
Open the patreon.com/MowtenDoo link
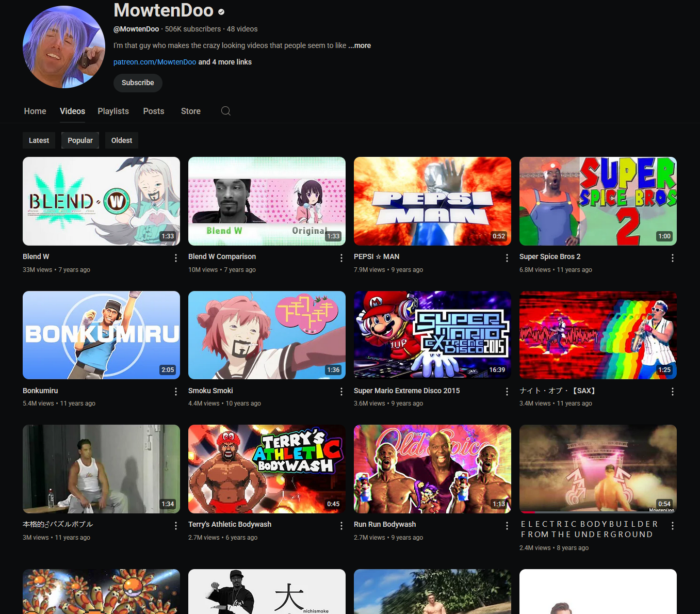pos(155,62)
